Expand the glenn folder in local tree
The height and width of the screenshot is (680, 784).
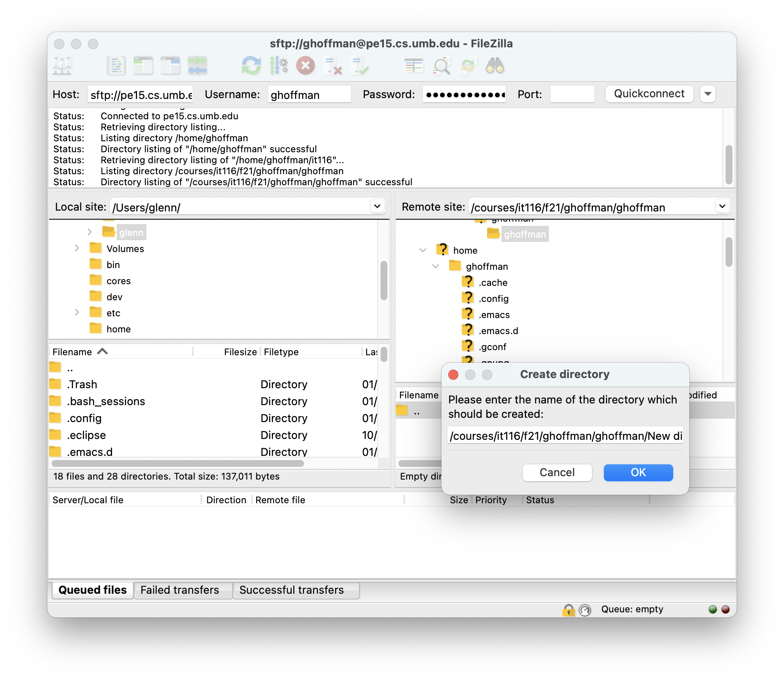[90, 232]
